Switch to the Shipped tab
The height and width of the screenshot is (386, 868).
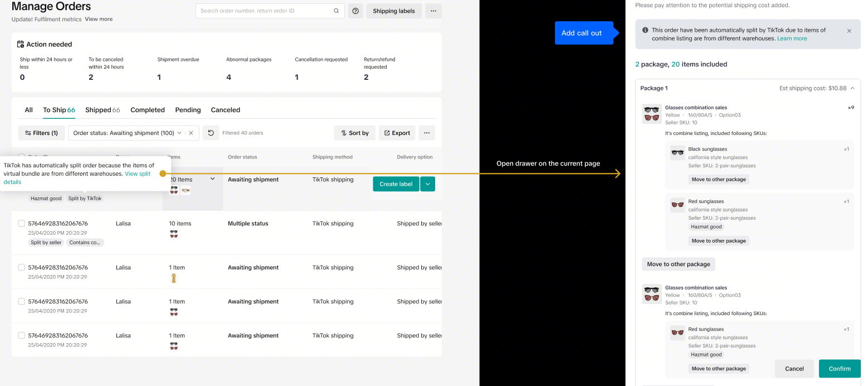pyautogui.click(x=103, y=110)
